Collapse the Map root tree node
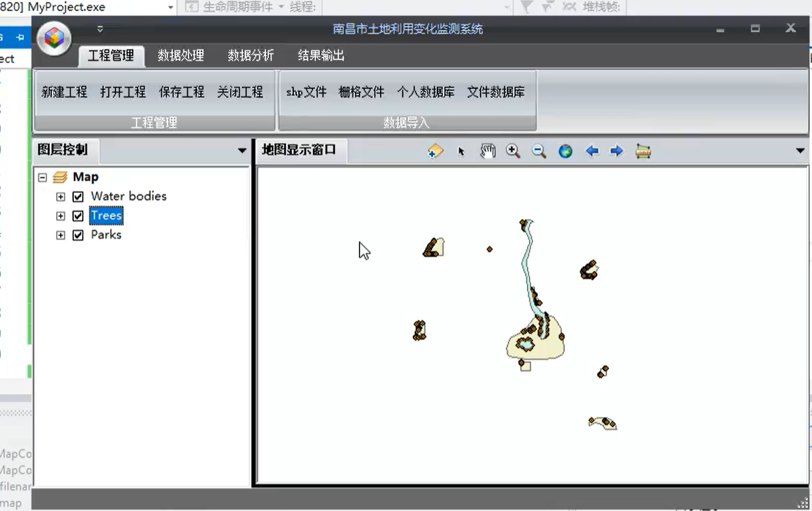The width and height of the screenshot is (812, 511). (42, 177)
